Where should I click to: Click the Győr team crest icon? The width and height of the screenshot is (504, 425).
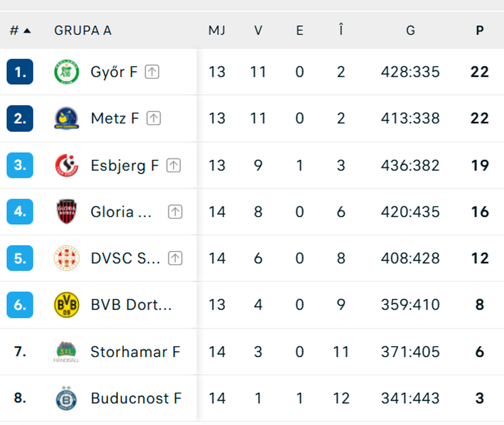[67, 72]
